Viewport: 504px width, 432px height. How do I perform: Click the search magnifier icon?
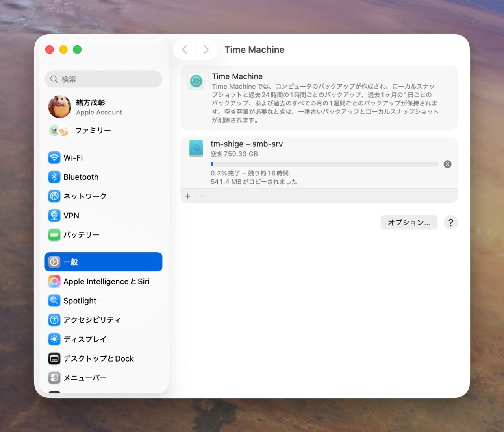pos(54,79)
